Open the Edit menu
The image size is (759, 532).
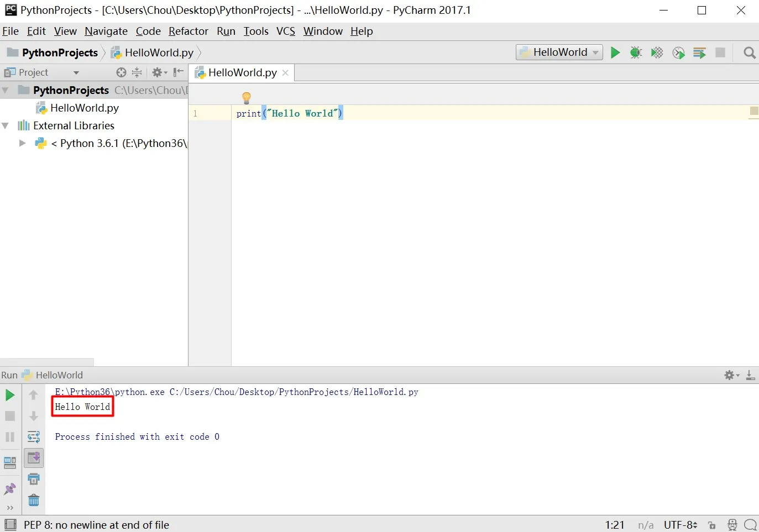pyautogui.click(x=36, y=31)
